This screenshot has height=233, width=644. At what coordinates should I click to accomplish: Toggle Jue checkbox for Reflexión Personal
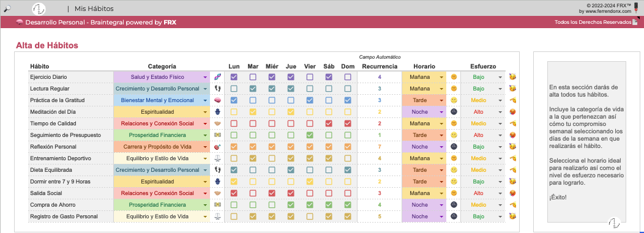point(291,146)
